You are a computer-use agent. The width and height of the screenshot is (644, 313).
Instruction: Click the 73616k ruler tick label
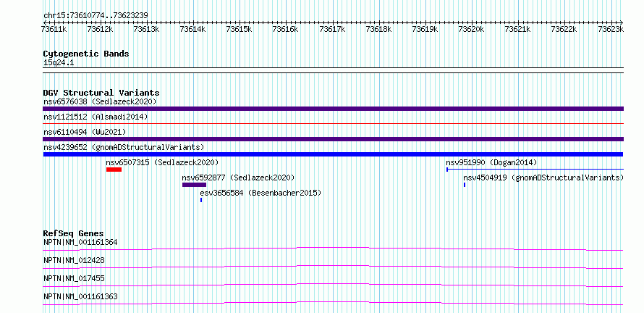pos(287,29)
